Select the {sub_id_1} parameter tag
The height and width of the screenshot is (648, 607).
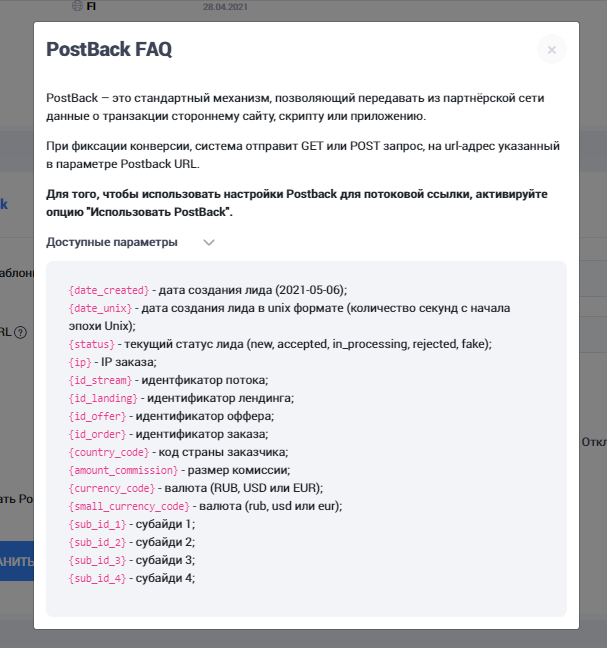tap(98, 524)
